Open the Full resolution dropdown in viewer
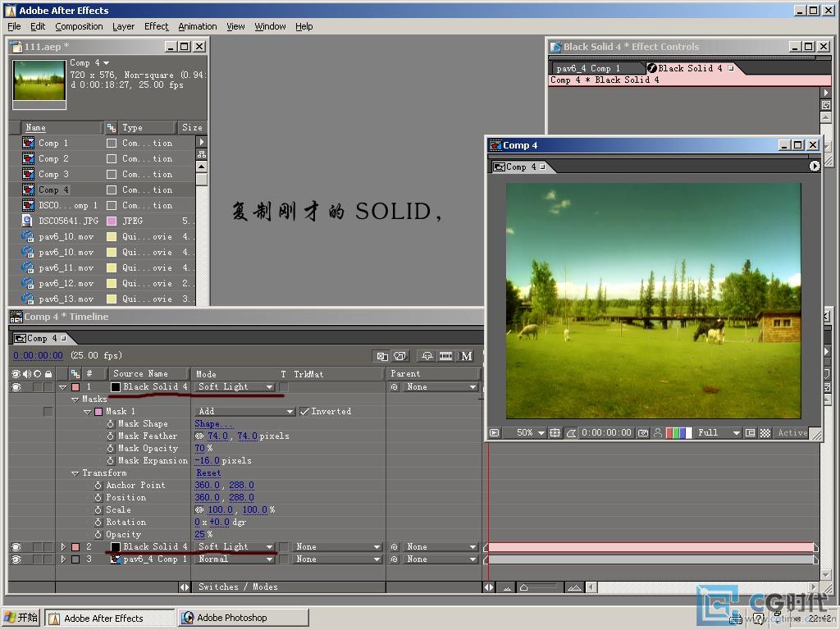Image resolution: width=840 pixels, height=630 pixels. click(x=718, y=433)
